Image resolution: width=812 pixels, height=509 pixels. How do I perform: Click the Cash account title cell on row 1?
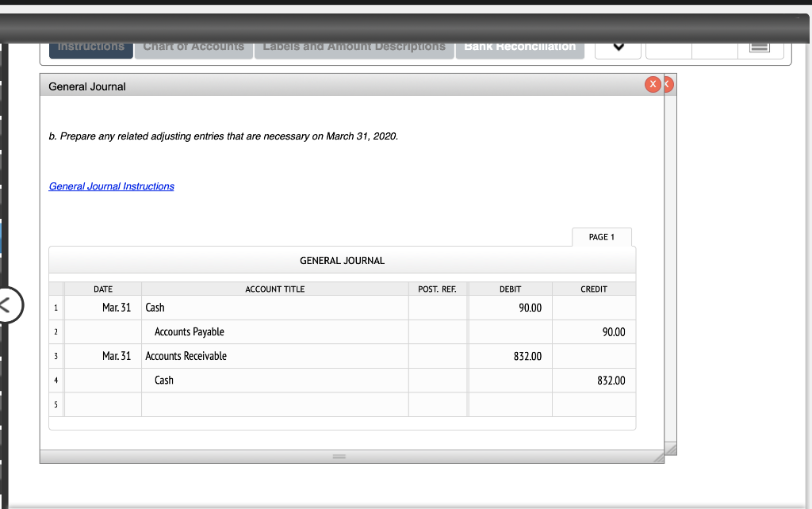point(274,308)
